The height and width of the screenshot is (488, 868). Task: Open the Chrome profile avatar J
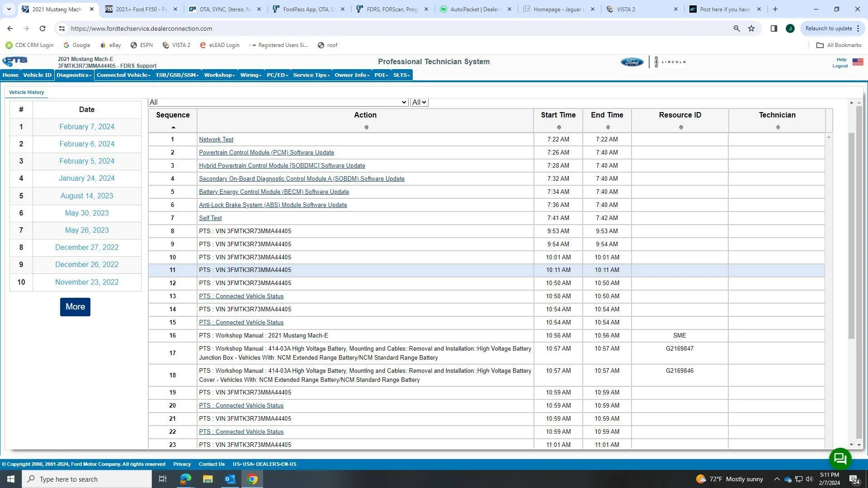click(x=790, y=28)
